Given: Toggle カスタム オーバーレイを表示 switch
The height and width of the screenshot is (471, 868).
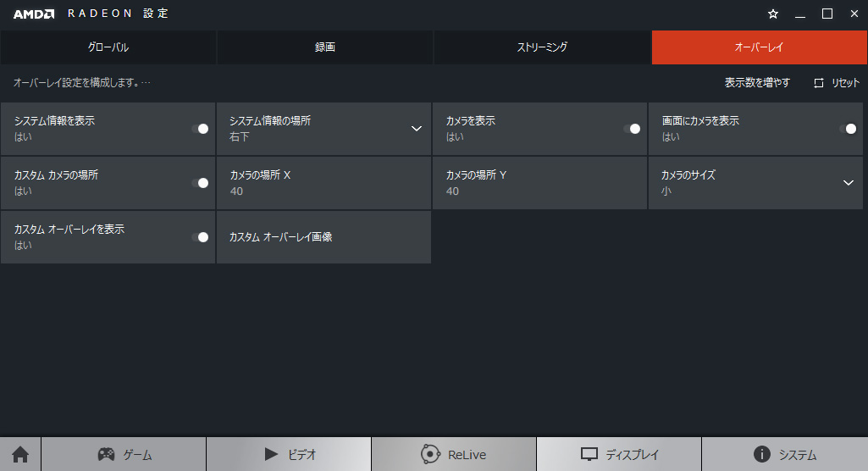Looking at the screenshot, I should point(200,237).
